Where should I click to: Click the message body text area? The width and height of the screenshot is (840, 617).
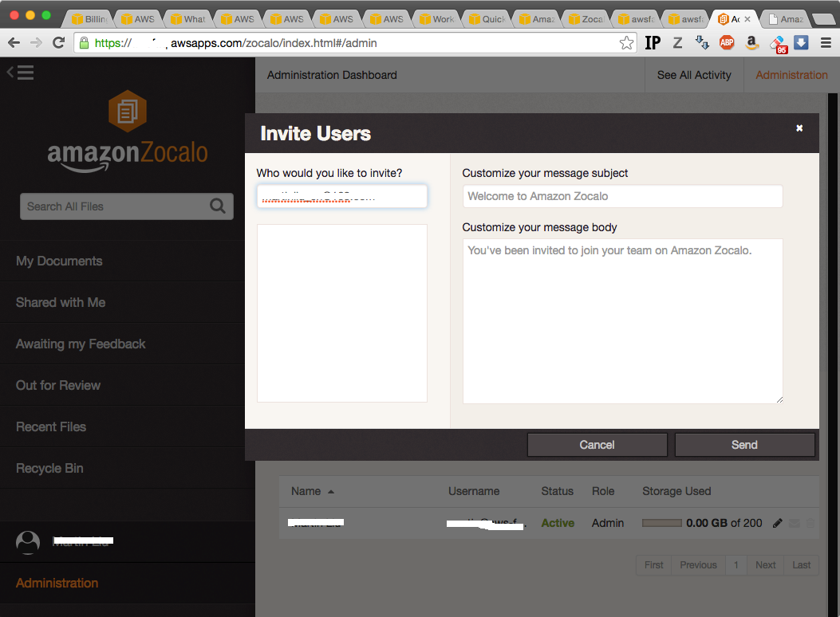coord(622,321)
